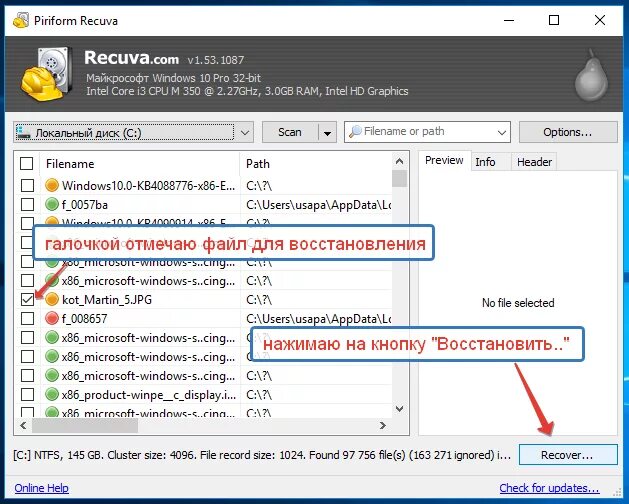The height and width of the screenshot is (504, 629).
Task: Open the drive selection dropdown
Action: [245, 132]
